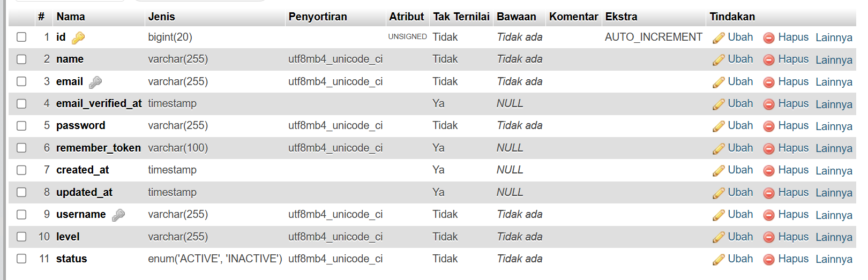The height and width of the screenshot is (280, 868).
Task: Toggle the checkbox for the password row
Action: pyautogui.click(x=21, y=126)
